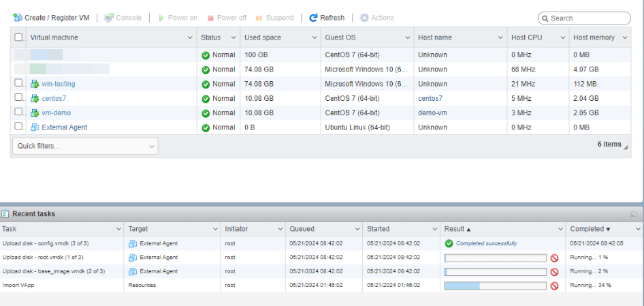Viewport: 644px width, 306px height.
Task: Check the win-testing VM checkbox
Action: pos(19,83)
